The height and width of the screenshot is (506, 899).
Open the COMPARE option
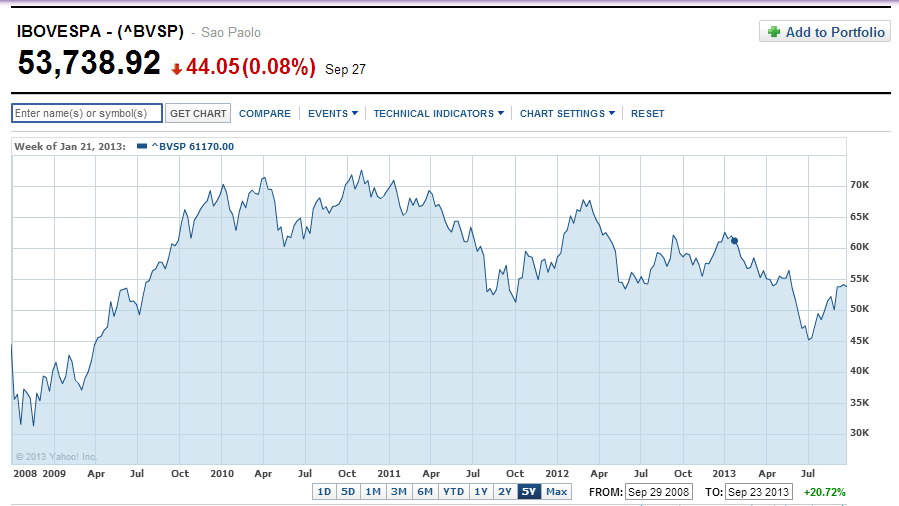(x=265, y=113)
